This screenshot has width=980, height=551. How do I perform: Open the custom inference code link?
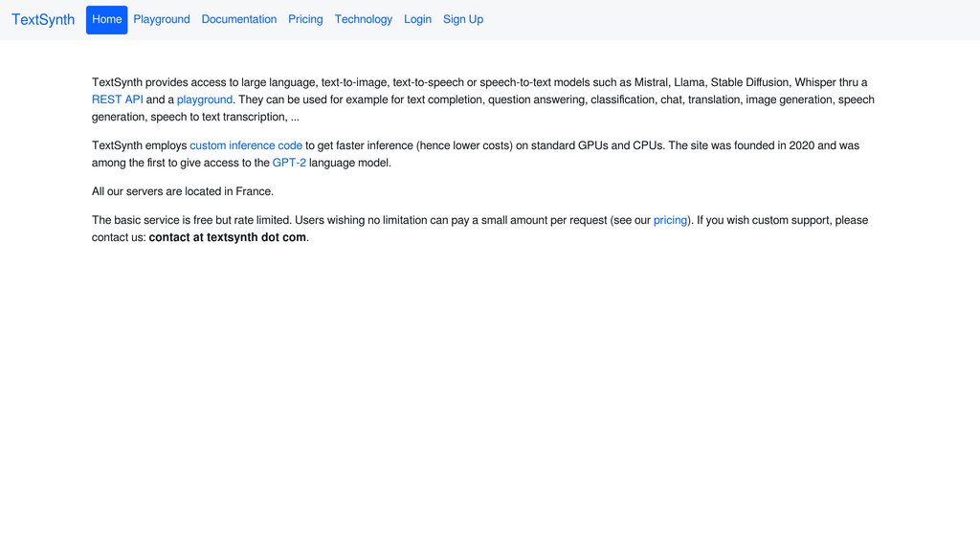[246, 145]
